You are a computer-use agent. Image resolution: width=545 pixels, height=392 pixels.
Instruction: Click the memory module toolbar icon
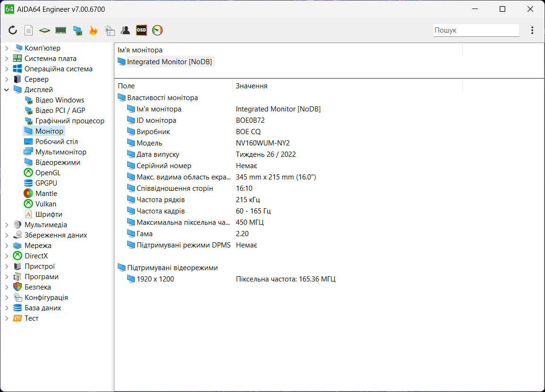point(61,30)
